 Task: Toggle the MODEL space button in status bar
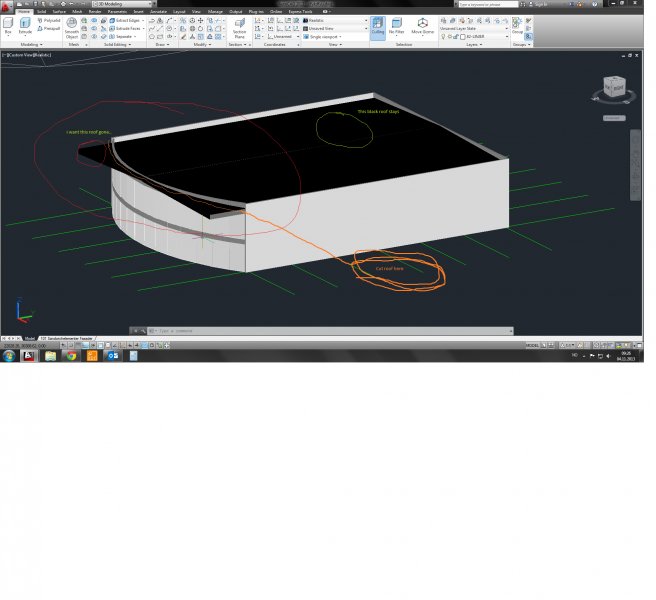[532, 345]
